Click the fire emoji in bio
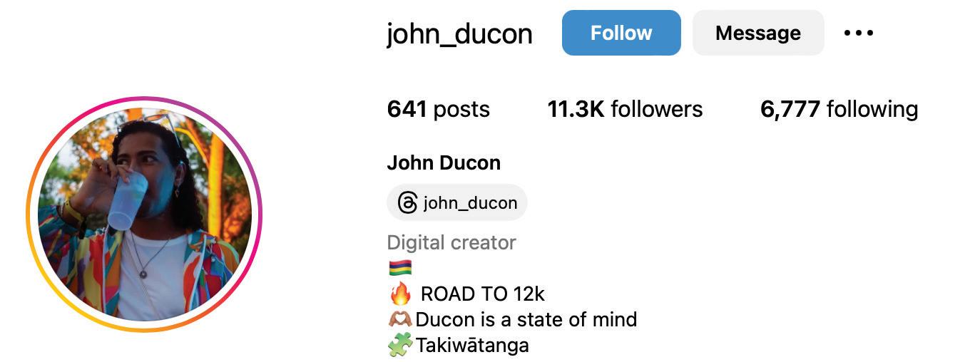The height and width of the screenshot is (362, 980). (400, 293)
